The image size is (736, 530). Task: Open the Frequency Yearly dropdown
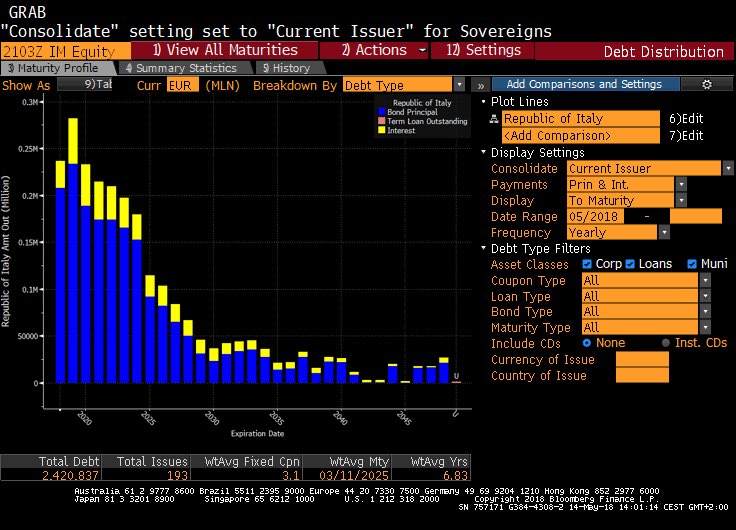coord(664,232)
